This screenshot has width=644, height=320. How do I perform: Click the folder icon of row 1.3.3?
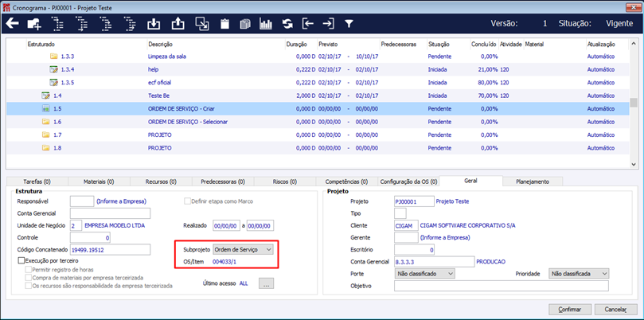click(x=54, y=57)
